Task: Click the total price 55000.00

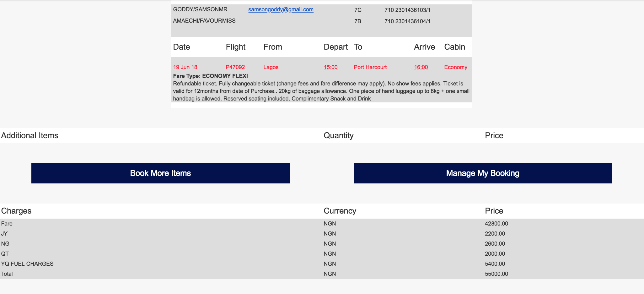Action: click(x=496, y=274)
